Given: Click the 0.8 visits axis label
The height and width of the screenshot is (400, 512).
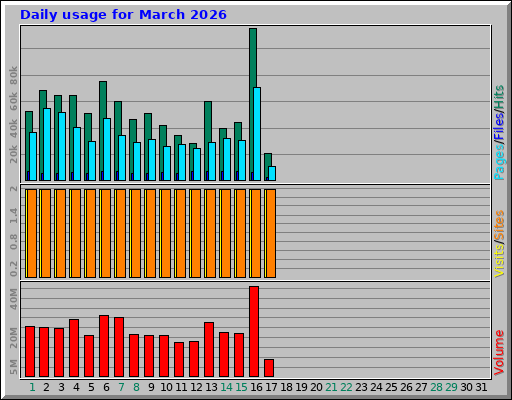Looking at the screenshot, I should [x=13, y=242].
